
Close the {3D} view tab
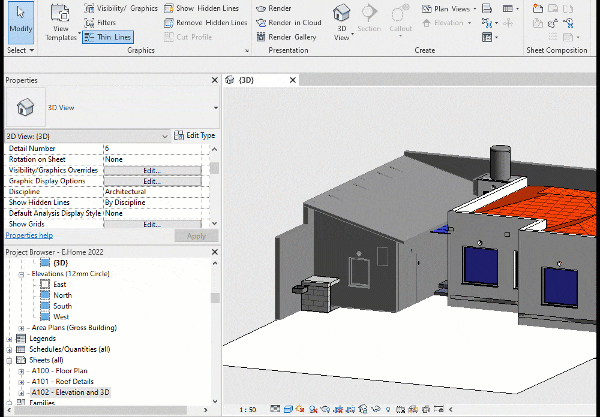tap(293, 80)
